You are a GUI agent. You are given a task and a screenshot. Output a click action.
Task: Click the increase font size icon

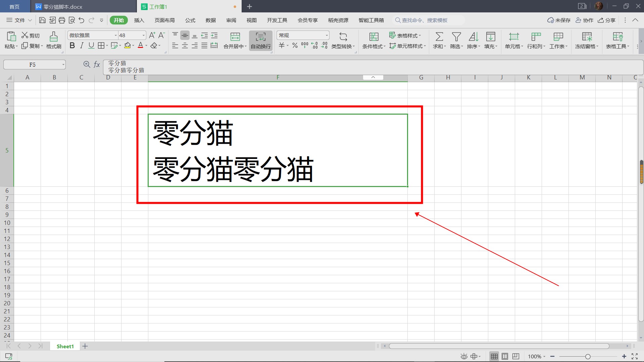(x=152, y=35)
